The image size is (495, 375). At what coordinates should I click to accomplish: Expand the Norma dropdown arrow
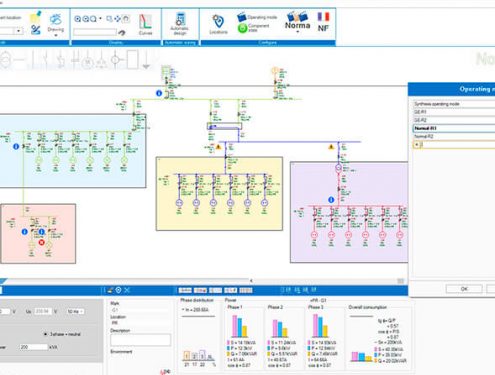pos(297,32)
